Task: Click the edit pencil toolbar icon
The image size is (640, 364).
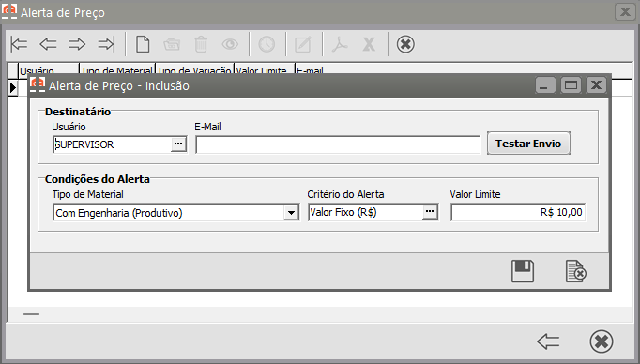Action: pos(303,44)
